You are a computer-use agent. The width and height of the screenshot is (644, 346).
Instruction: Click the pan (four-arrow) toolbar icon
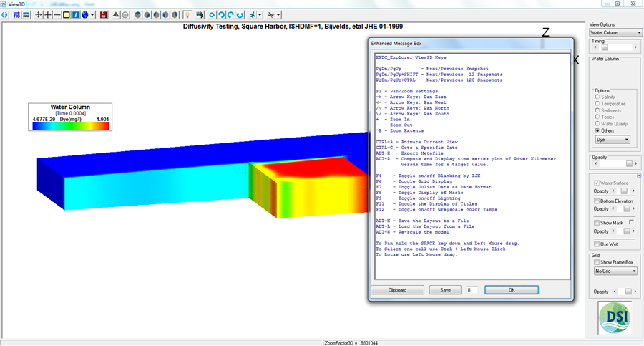tap(38, 15)
